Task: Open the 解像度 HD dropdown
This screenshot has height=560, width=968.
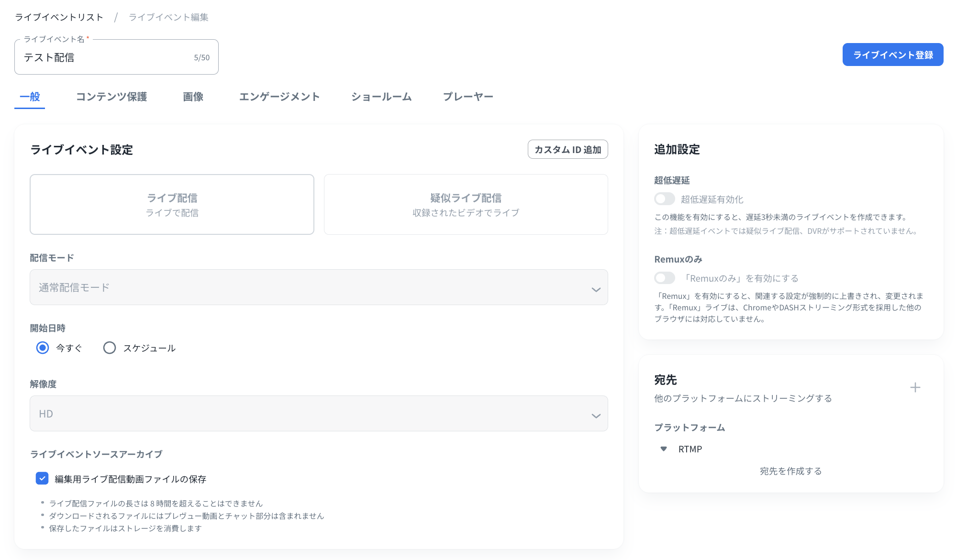Action: [x=319, y=414]
